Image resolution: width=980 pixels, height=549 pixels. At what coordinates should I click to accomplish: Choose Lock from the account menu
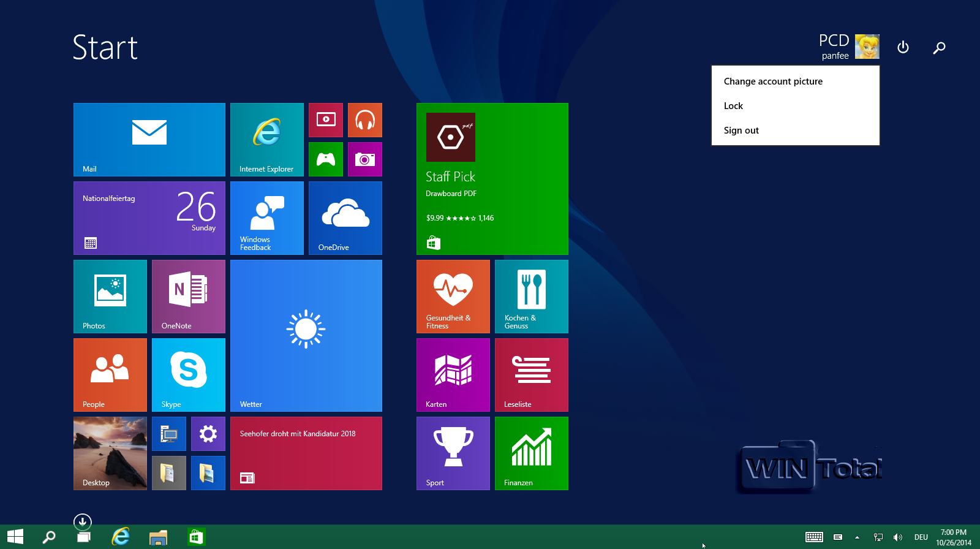point(795,106)
